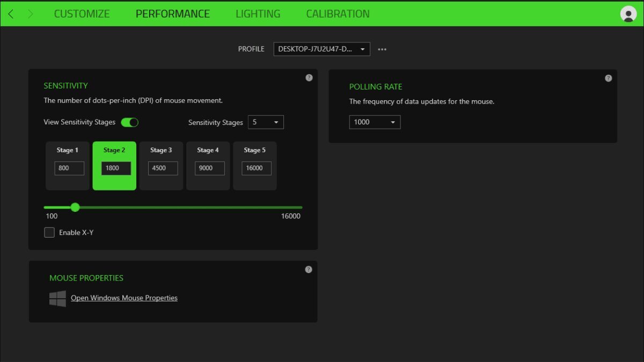This screenshot has height=362, width=644.
Task: Click the DPI slider handle
Action: [x=75, y=207]
